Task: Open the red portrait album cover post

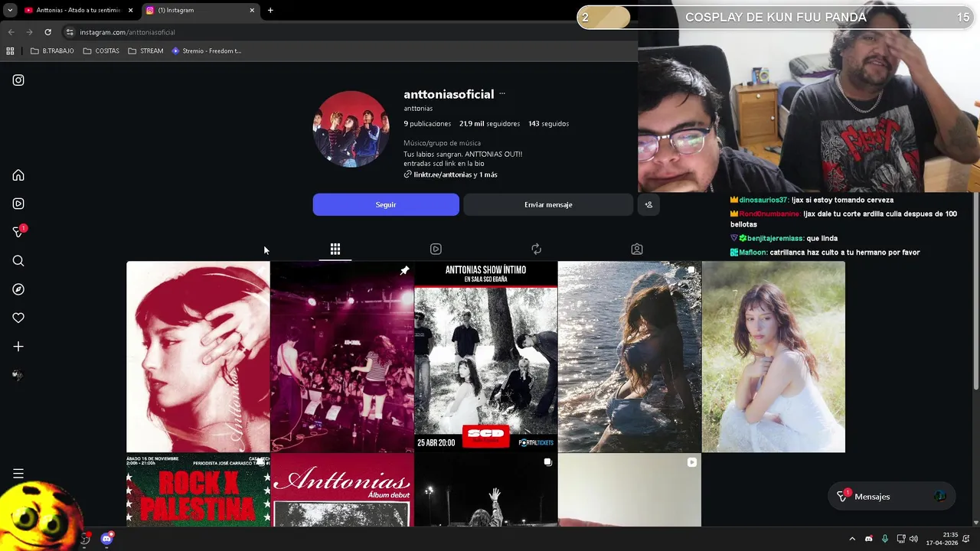Action: click(198, 357)
